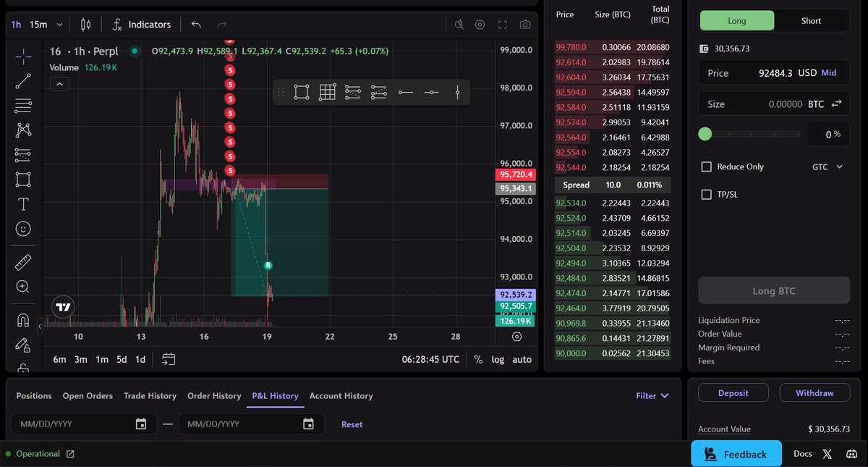The image size is (868, 467).
Task: Click the Deposit button
Action: point(733,392)
